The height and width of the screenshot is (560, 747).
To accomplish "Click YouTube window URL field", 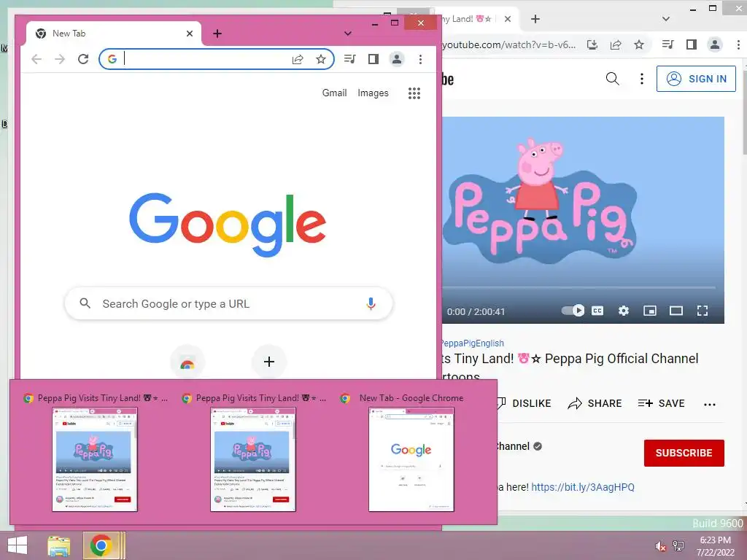I will click(508, 44).
